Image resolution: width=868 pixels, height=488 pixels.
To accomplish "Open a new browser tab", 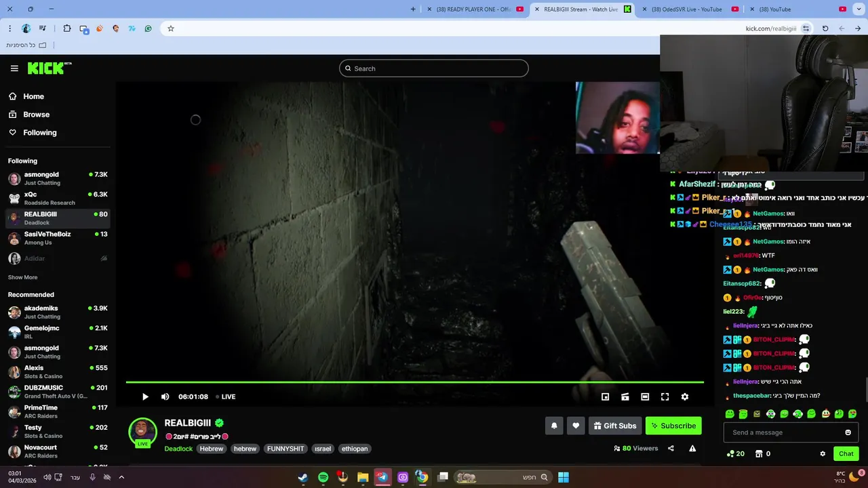I will pos(413,9).
